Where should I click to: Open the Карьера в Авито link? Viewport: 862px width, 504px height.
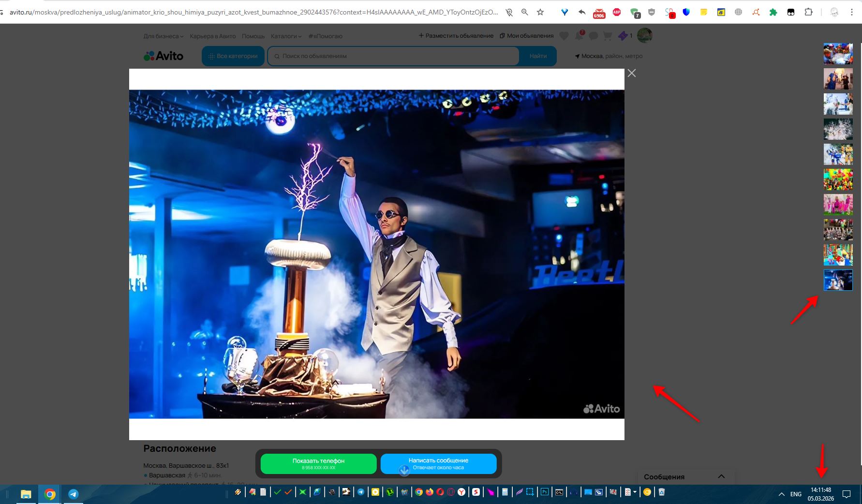[213, 36]
